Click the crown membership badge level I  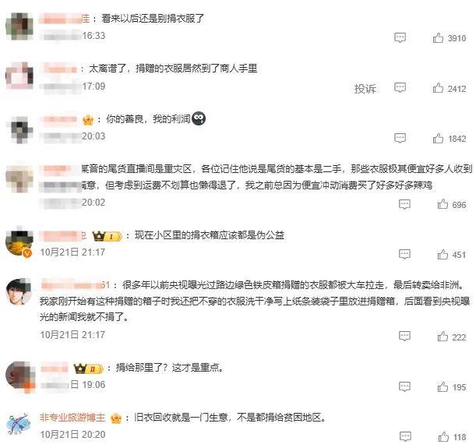[x=108, y=236]
